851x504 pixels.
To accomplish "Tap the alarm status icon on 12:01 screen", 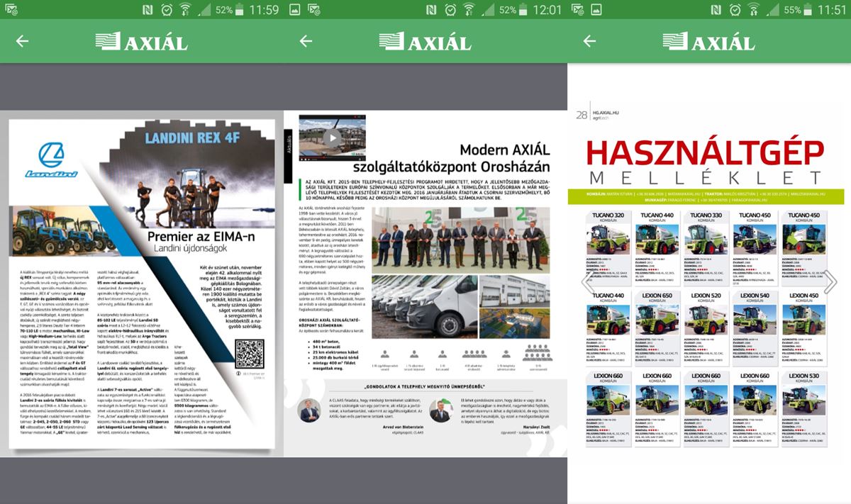I will click(450, 11).
